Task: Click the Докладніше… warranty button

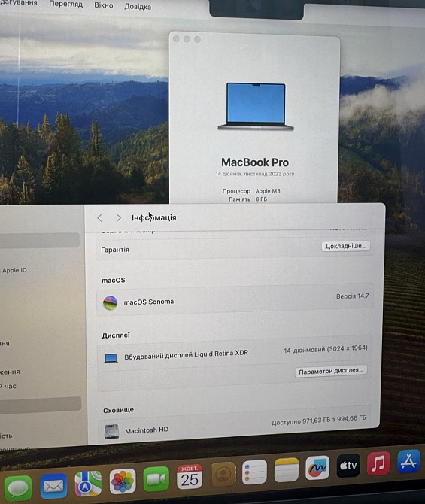Action: (346, 246)
